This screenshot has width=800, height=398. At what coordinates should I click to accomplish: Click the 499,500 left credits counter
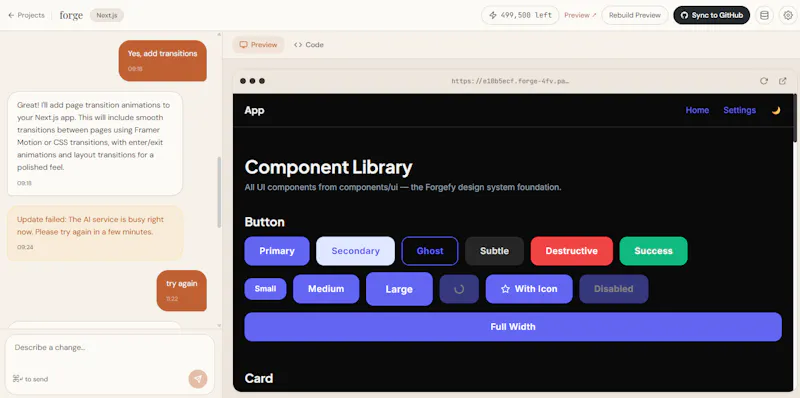(520, 15)
